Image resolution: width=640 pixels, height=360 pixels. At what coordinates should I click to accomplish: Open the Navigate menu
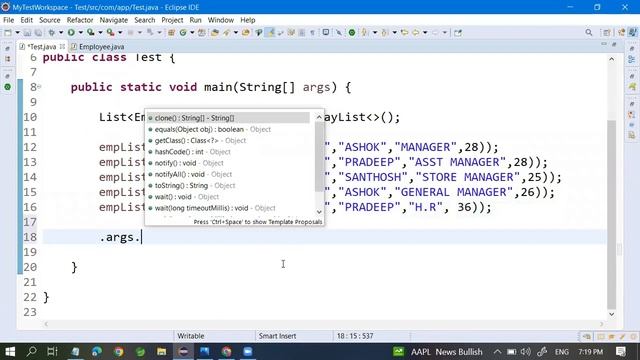(x=113, y=20)
